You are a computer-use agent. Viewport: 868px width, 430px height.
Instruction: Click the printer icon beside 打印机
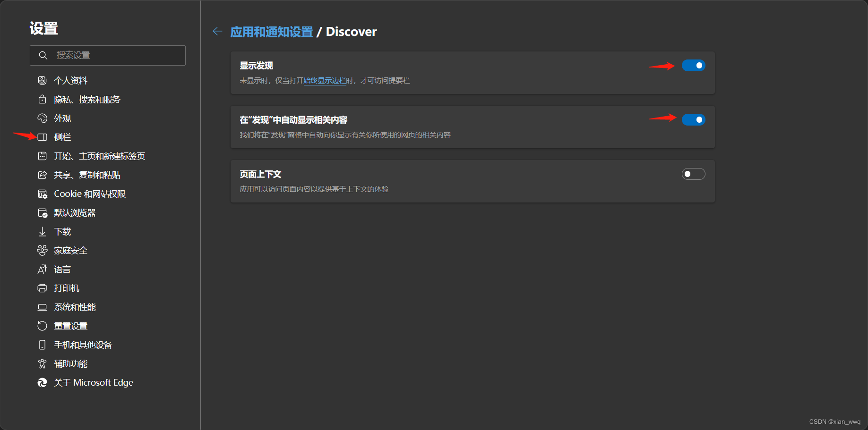click(x=42, y=288)
